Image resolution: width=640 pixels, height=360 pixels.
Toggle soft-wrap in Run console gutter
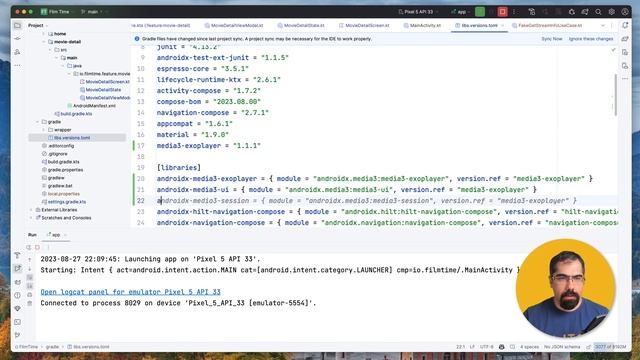tap(30, 278)
